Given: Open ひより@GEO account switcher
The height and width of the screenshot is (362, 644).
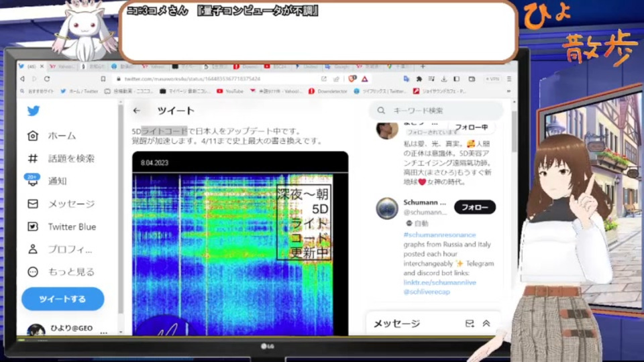Looking at the screenshot, I should pos(60,328).
